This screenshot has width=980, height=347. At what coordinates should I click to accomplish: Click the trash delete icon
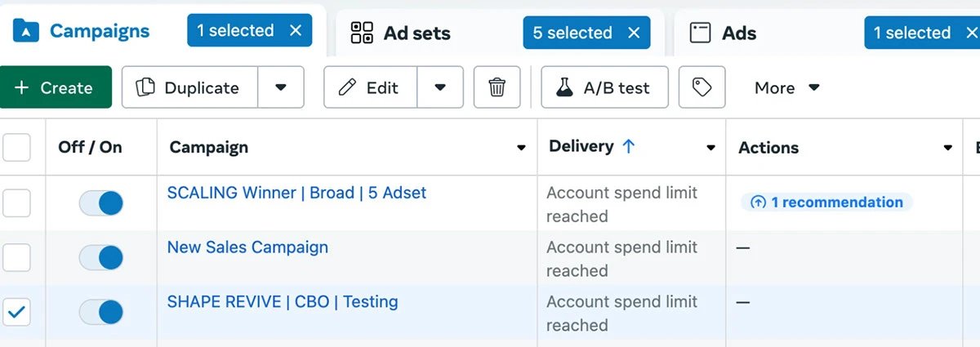pos(497,87)
